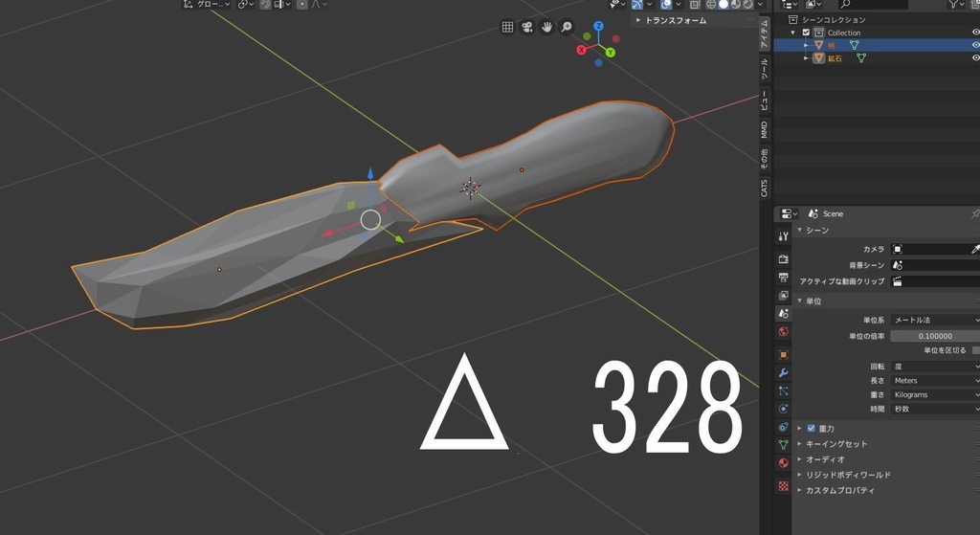
Task: Open the Object properties orange square icon
Action: coord(783,354)
